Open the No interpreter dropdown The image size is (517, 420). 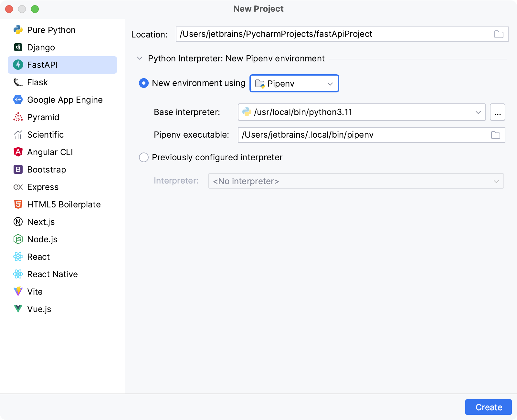tap(356, 181)
